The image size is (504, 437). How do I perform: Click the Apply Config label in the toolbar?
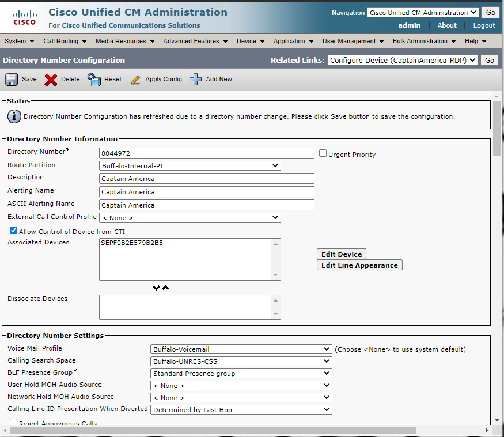point(164,79)
